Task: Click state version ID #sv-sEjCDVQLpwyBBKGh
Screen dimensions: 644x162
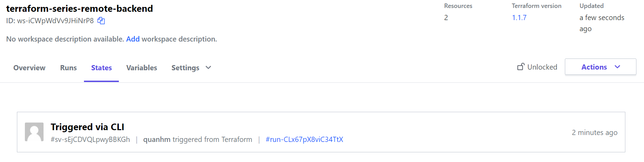Action: click(90, 139)
